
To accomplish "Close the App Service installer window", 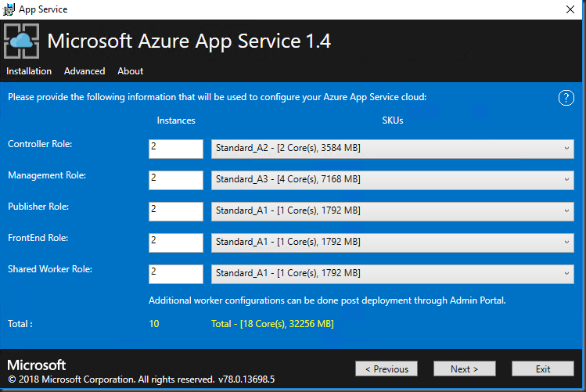I will point(569,9).
